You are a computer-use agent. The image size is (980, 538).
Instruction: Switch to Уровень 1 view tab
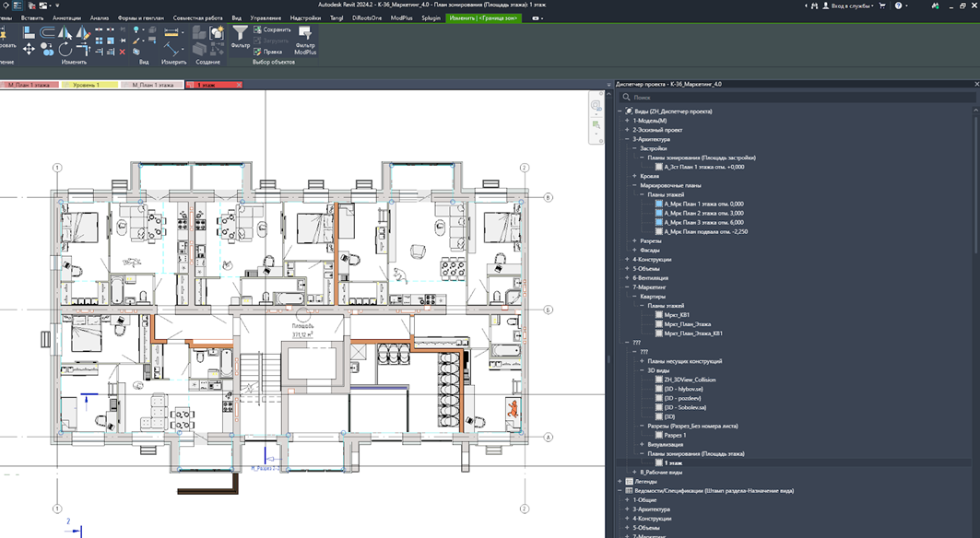88,85
